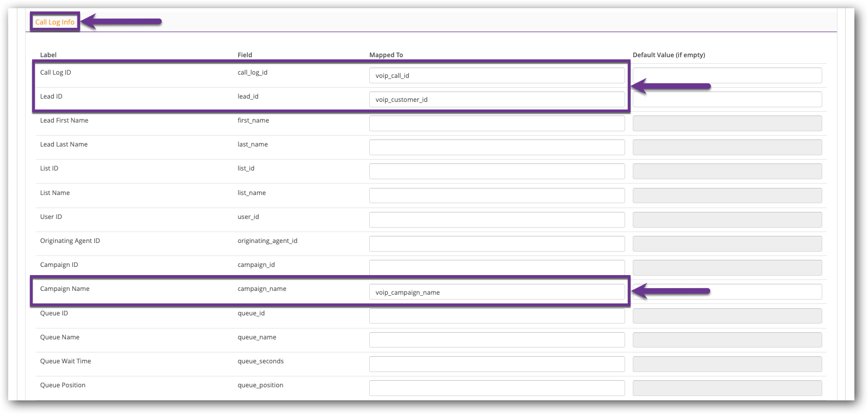Select the 'Call Log ID' label text
This screenshot has width=868, height=414.
click(x=56, y=72)
